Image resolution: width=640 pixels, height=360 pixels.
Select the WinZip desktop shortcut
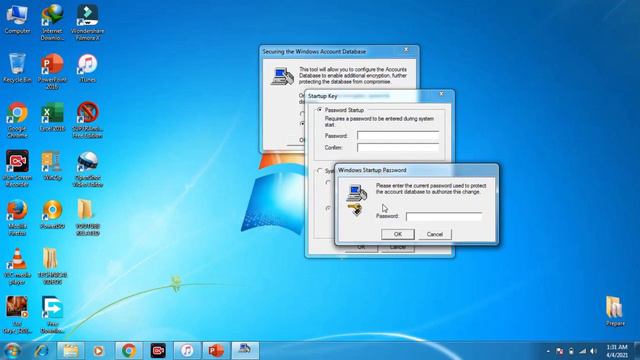click(52, 166)
